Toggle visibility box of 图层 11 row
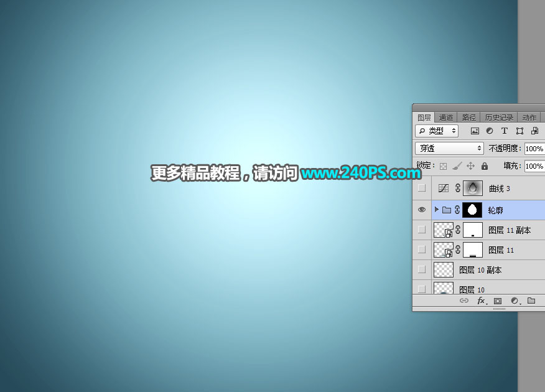This screenshot has height=392, width=545. pos(422,249)
